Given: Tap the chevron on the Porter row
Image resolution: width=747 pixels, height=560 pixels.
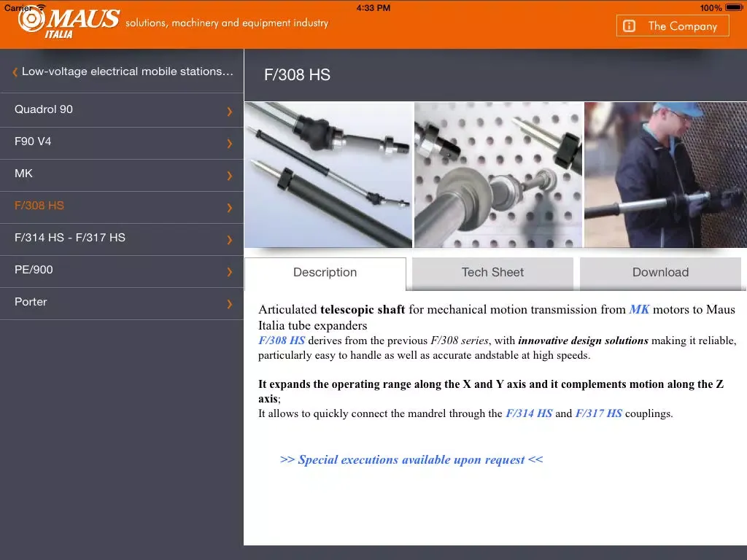Looking at the screenshot, I should (230, 304).
